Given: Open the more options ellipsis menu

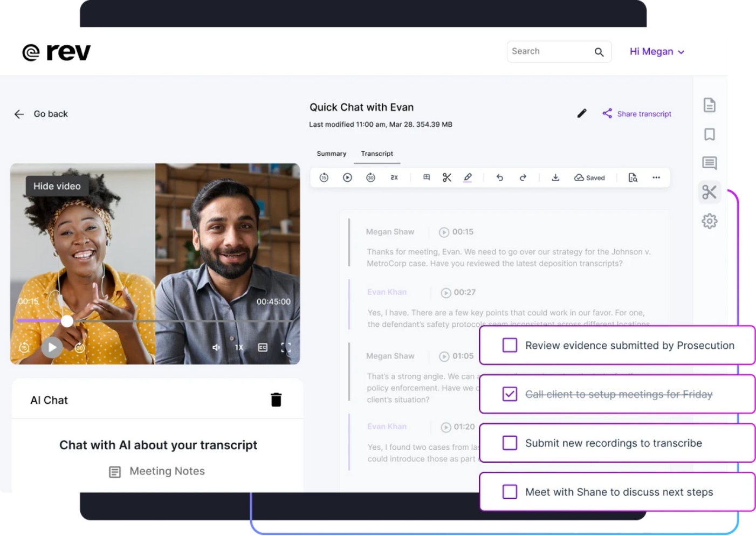Looking at the screenshot, I should click(x=656, y=177).
